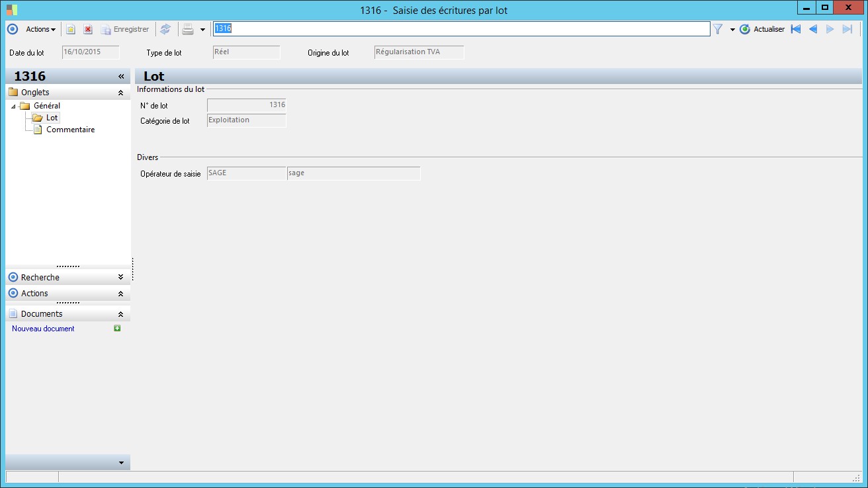Click the funnel filter icon
Image resolution: width=868 pixels, height=488 pixels.
[718, 29]
